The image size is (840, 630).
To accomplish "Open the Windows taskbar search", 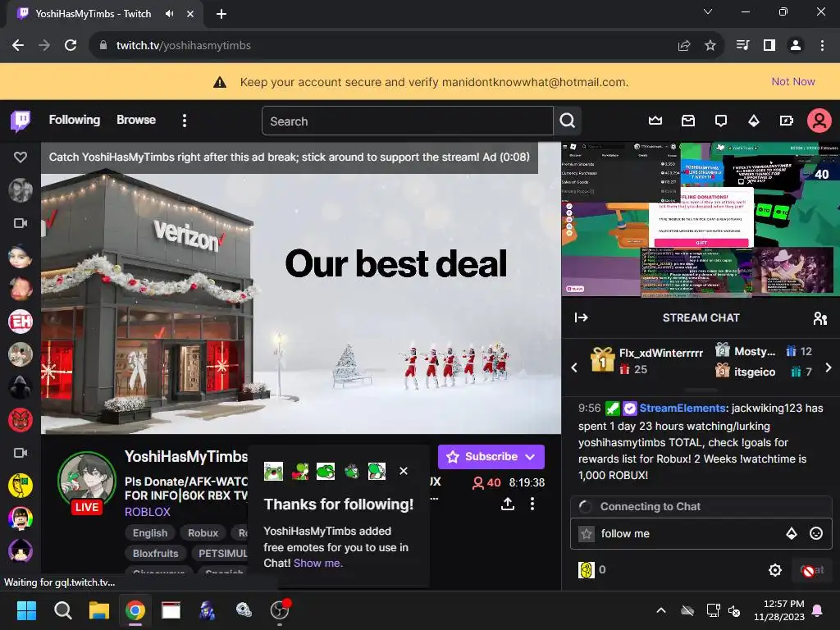I will [x=62, y=610].
